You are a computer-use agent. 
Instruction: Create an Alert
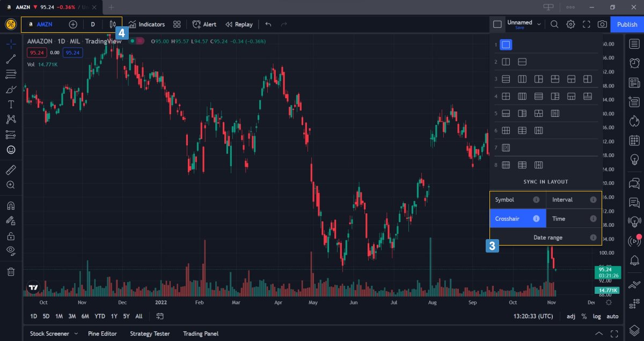204,25
